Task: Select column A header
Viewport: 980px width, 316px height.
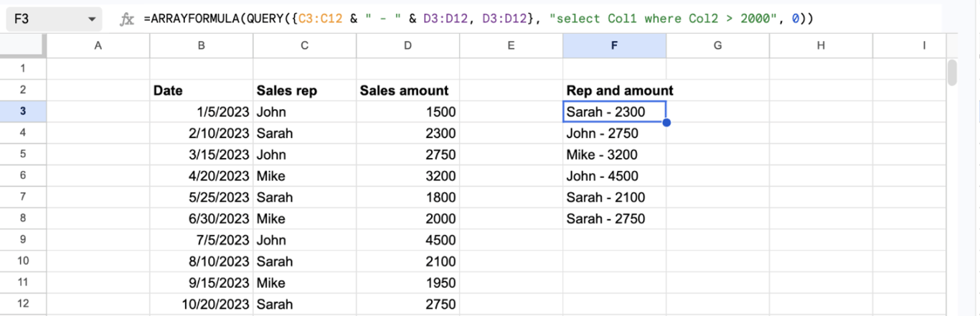Action: [98, 45]
